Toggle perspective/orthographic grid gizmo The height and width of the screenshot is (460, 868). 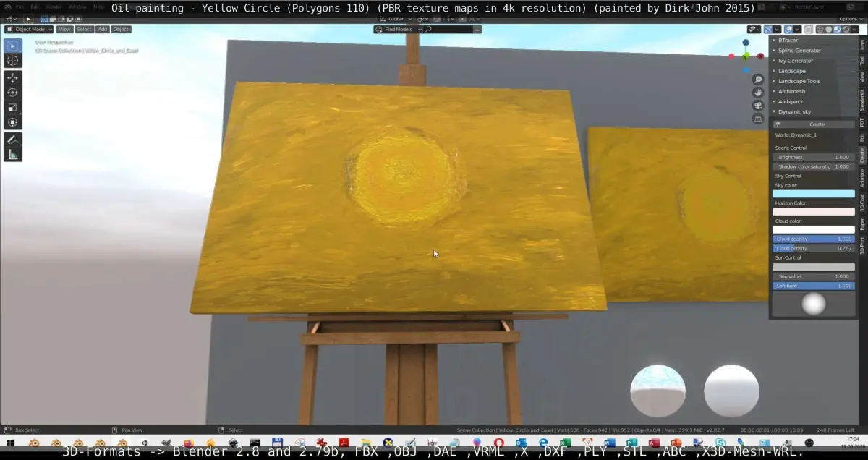point(758,119)
